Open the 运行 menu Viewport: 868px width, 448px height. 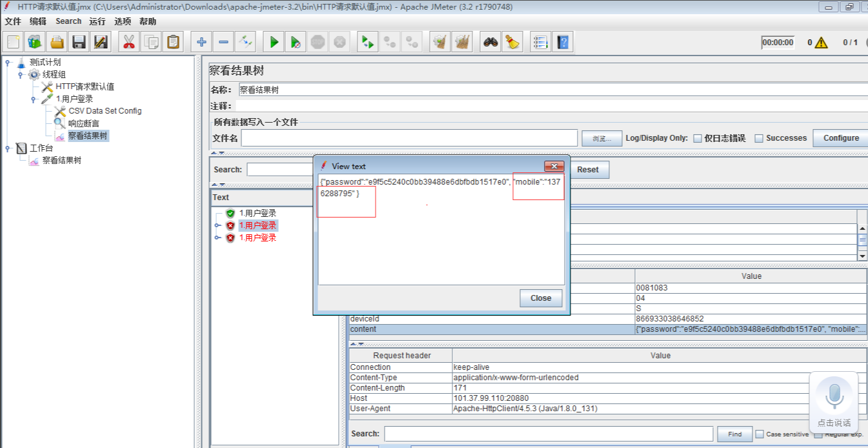click(x=98, y=21)
